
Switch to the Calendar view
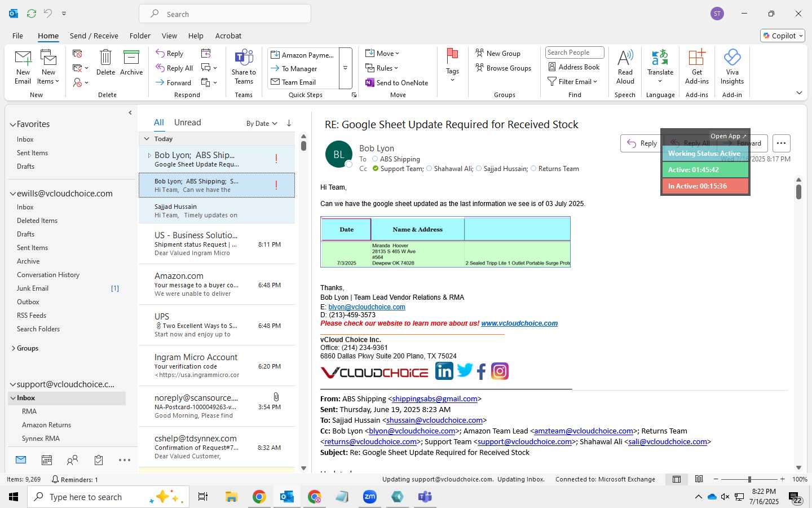[47, 460]
